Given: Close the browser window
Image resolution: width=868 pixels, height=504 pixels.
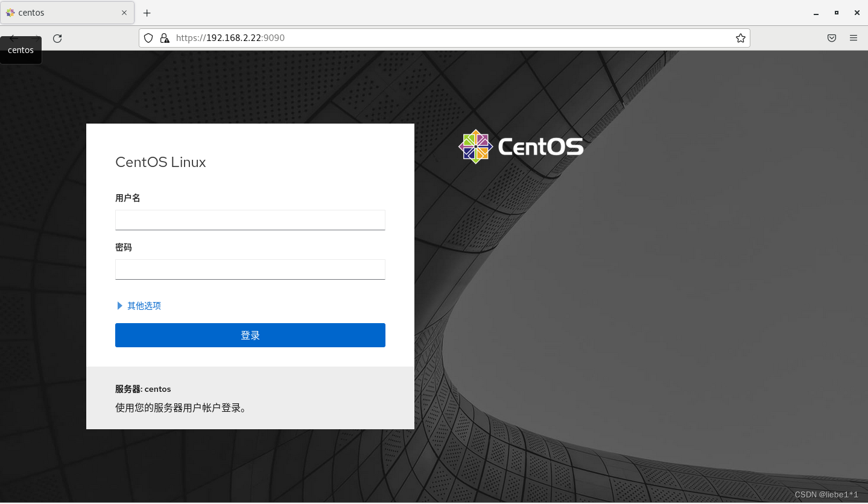Looking at the screenshot, I should (x=857, y=13).
